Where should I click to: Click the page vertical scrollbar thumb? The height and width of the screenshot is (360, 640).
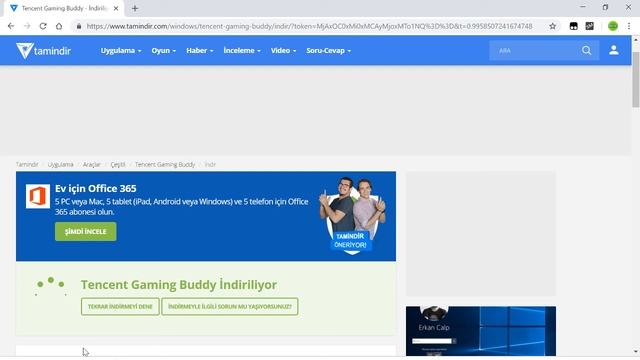pyautogui.click(x=636, y=80)
